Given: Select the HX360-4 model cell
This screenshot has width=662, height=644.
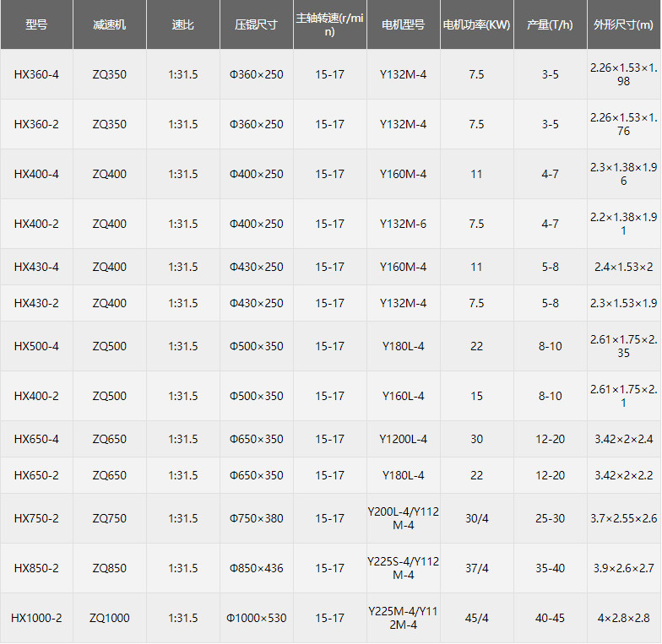Looking at the screenshot, I should (x=36, y=74).
